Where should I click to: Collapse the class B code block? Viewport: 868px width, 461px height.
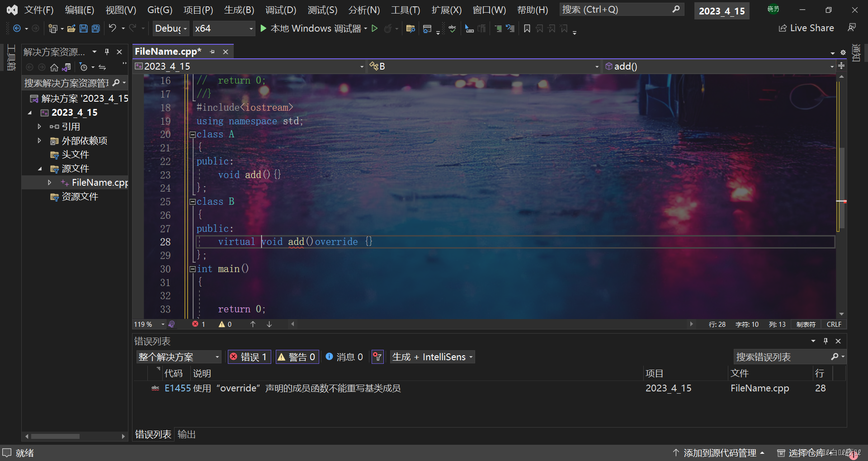193,202
